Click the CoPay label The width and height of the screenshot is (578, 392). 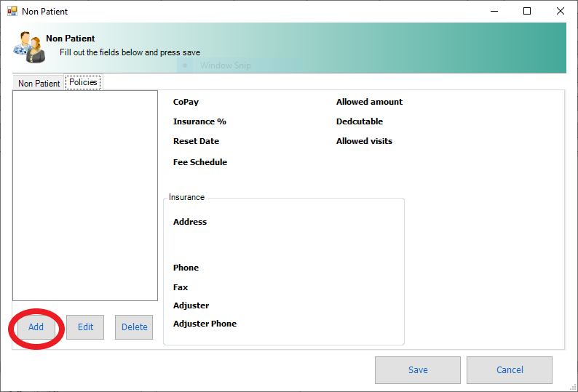(186, 103)
